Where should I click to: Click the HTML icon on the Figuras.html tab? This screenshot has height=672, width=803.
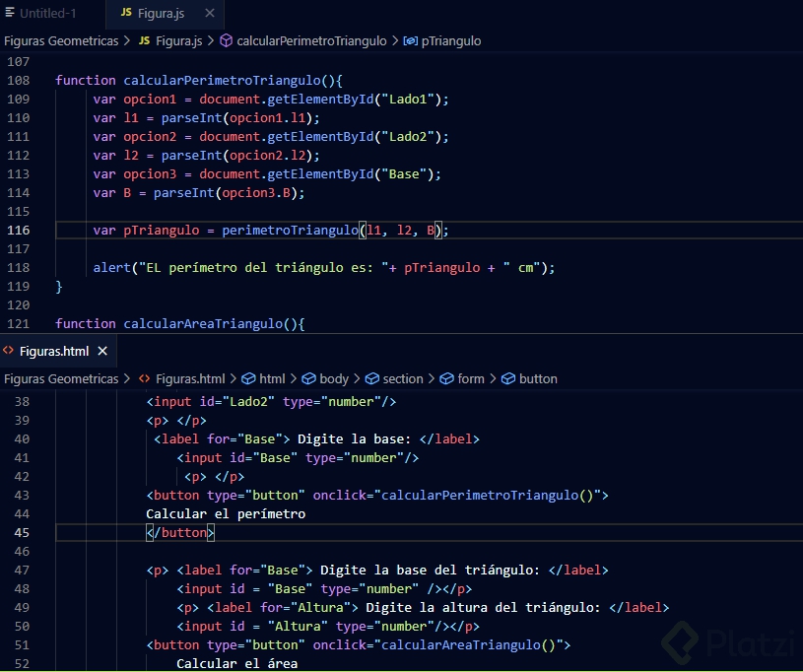pos(8,351)
